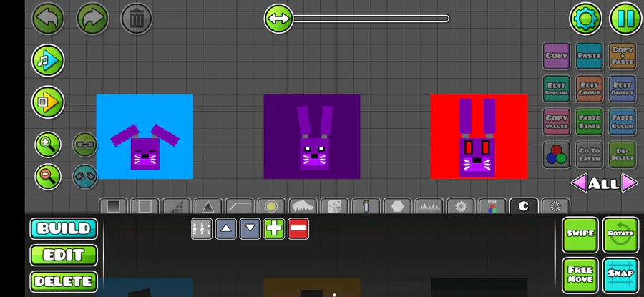
Task: Add a custom object with the green plus
Action: tap(274, 229)
